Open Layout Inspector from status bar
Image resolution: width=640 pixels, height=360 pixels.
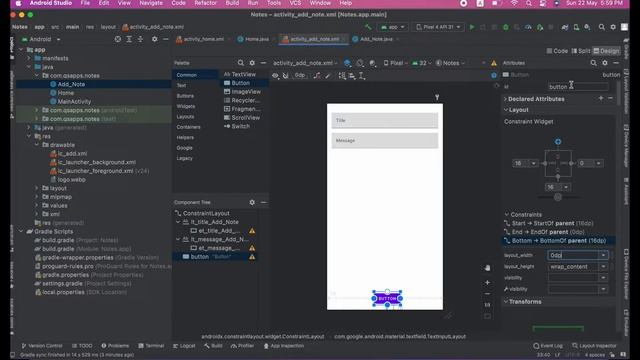point(594,346)
